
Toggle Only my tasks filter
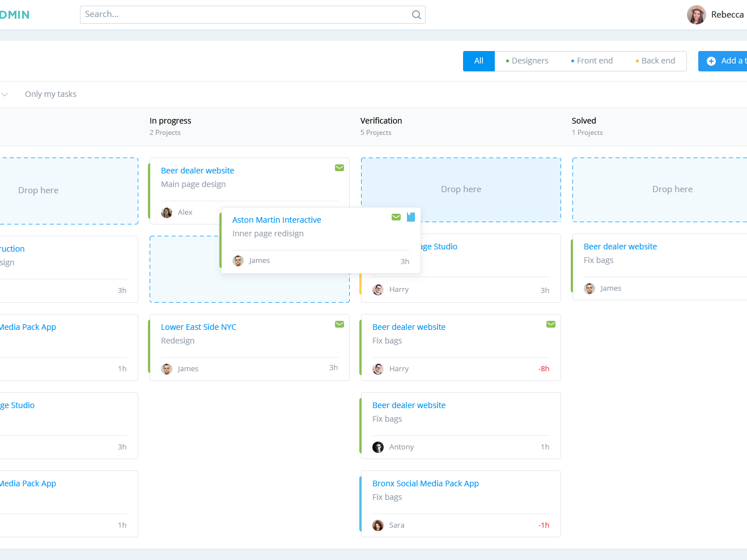tap(50, 94)
